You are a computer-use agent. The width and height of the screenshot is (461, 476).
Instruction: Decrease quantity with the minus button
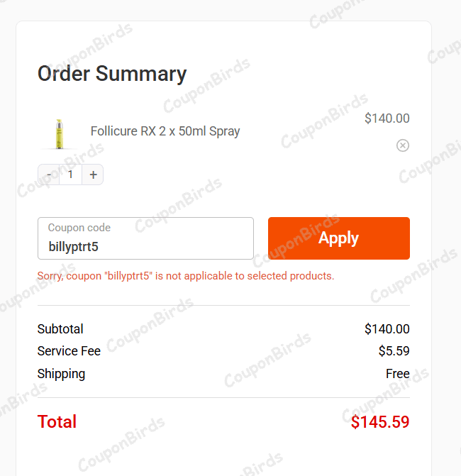tap(49, 175)
